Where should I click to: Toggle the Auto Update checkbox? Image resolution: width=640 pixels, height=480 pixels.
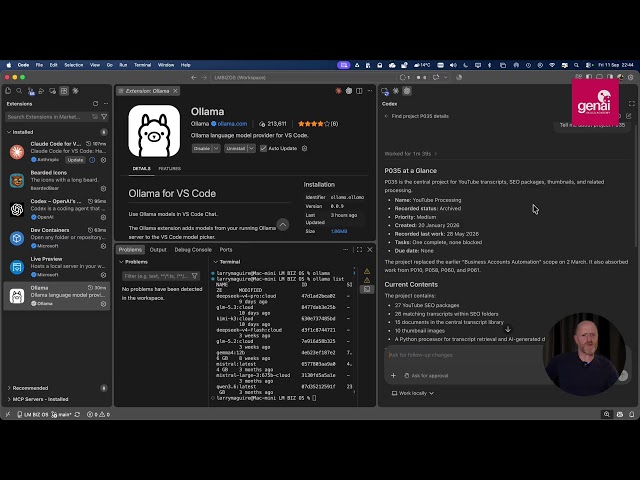click(263, 149)
